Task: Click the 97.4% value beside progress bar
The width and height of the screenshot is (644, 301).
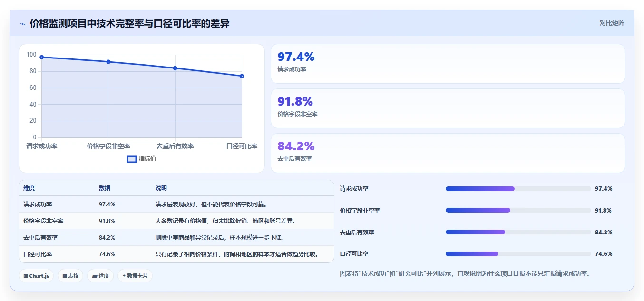Action: [604, 189]
